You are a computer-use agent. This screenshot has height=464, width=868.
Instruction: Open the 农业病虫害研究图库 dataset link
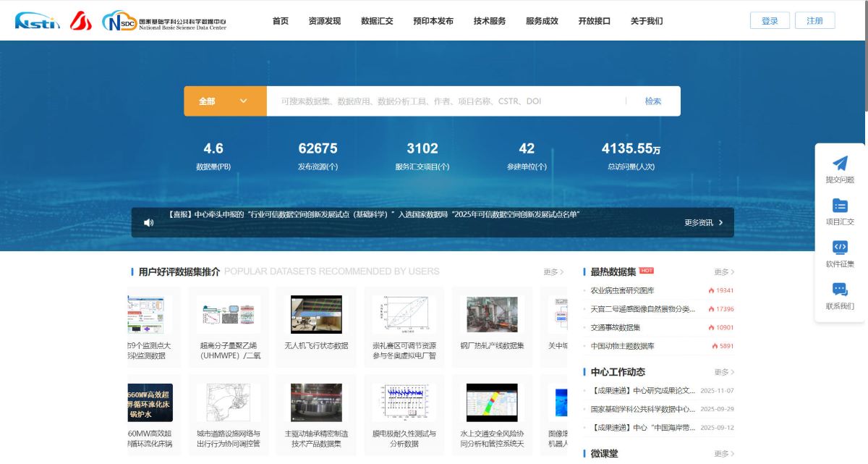click(x=622, y=290)
